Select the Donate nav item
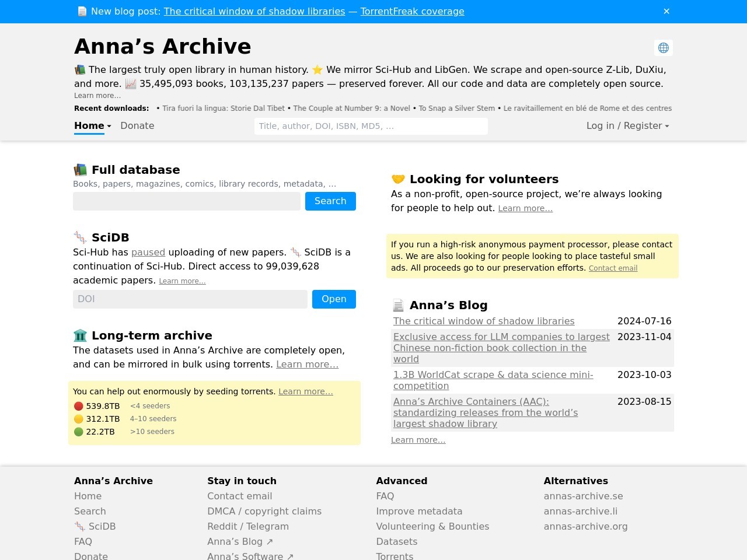Viewport: 747px width, 560px height. pos(137,125)
